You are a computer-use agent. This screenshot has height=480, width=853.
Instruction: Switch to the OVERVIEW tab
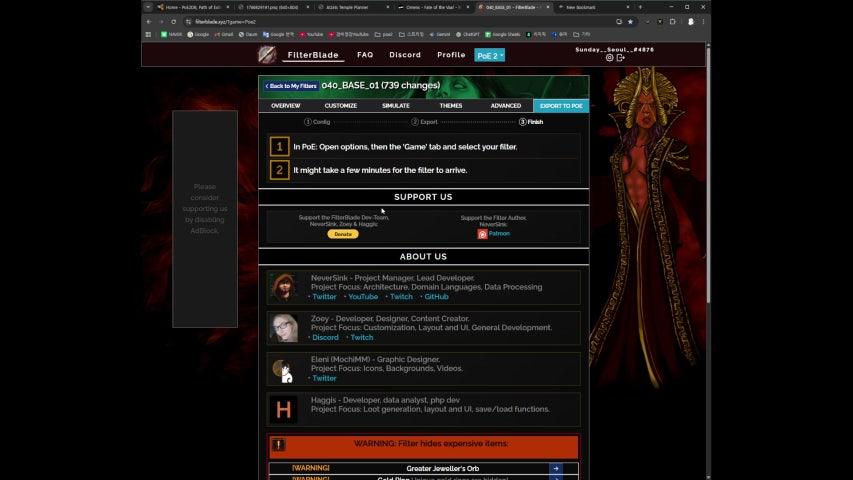click(x=286, y=106)
